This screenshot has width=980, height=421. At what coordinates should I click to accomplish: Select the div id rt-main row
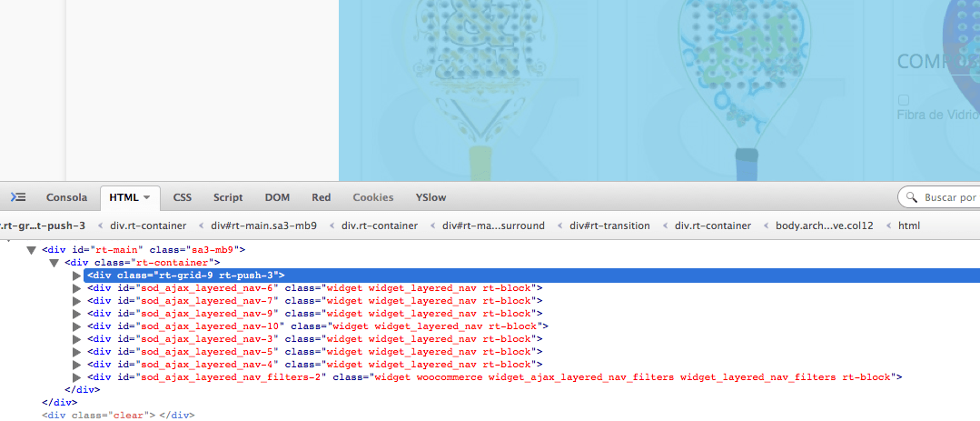[x=144, y=249]
